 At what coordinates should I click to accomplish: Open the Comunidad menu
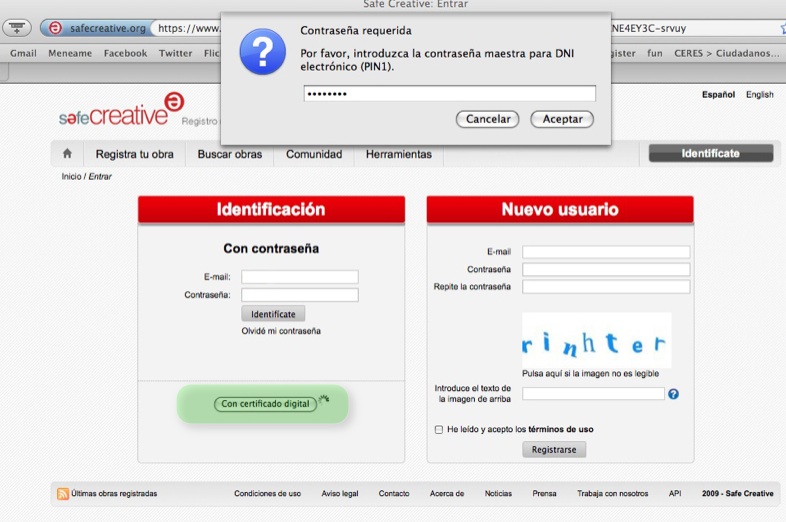[314, 154]
